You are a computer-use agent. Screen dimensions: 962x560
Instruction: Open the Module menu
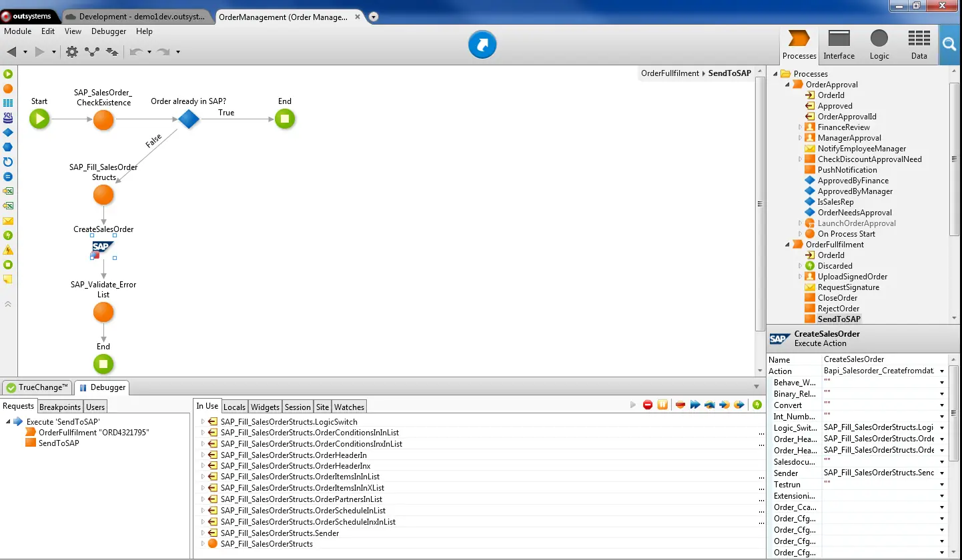[18, 31]
